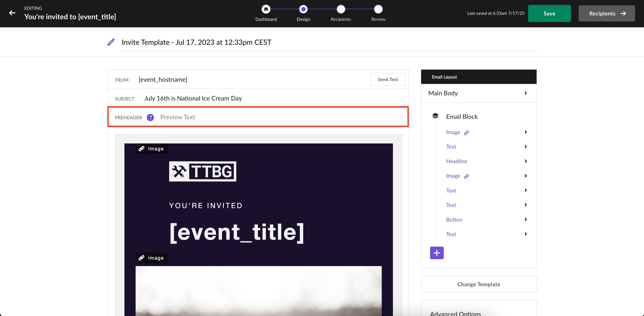Click the Design step label
The image size is (644, 316).
click(x=303, y=19)
